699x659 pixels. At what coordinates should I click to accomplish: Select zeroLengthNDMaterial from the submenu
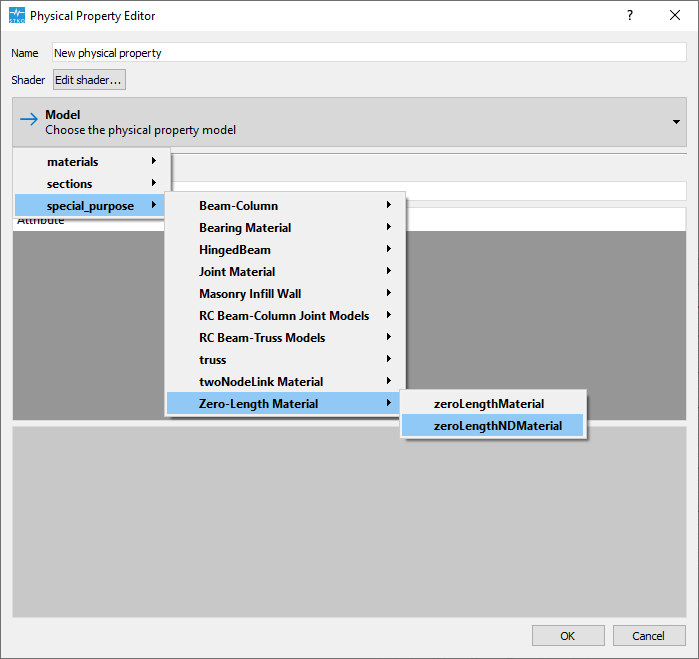[493, 425]
